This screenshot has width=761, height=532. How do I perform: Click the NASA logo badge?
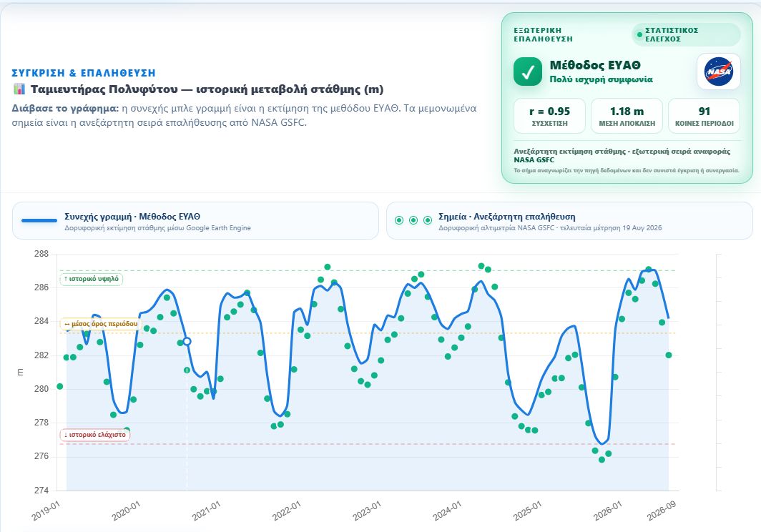(718, 72)
